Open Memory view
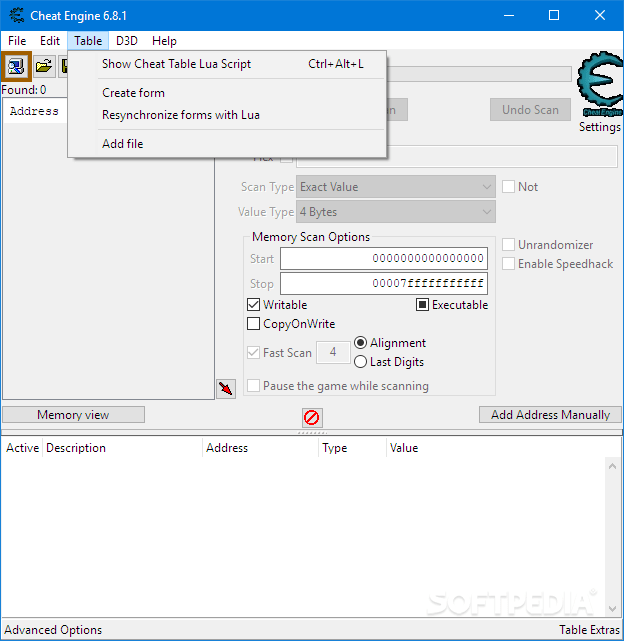The height and width of the screenshot is (641, 624). pos(74,415)
